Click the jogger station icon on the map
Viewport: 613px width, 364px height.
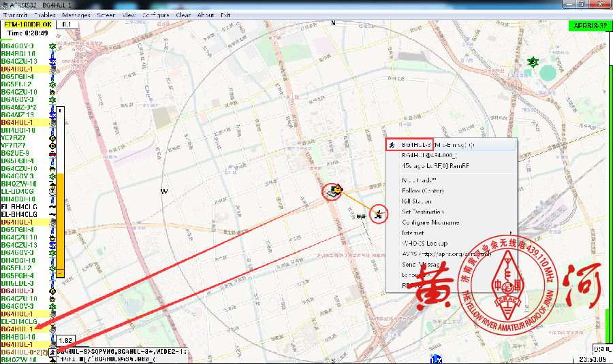[x=377, y=214]
